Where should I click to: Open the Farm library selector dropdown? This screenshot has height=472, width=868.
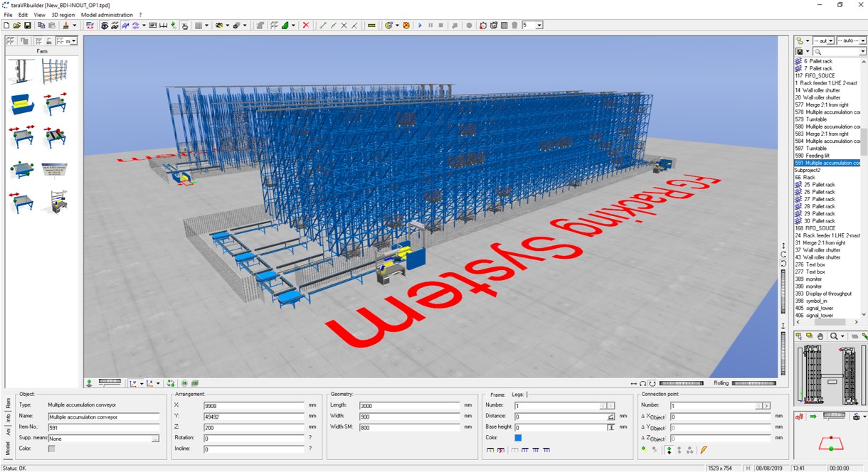coord(74,41)
